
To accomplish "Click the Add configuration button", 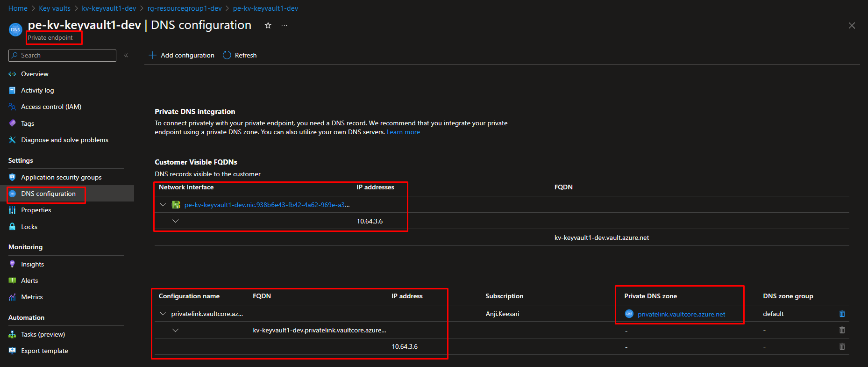I will (x=182, y=55).
